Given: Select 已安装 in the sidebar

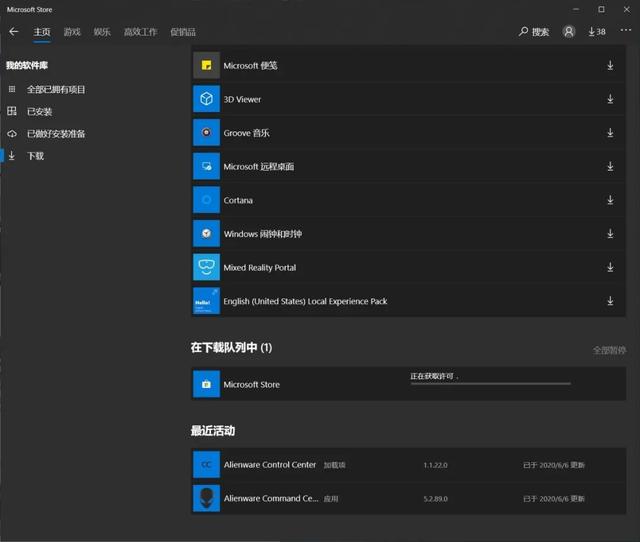Looking at the screenshot, I should 39,111.
